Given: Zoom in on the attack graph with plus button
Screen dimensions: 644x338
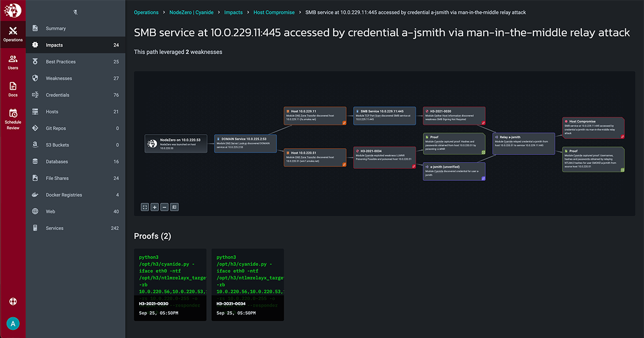Looking at the screenshot, I should pos(154,207).
